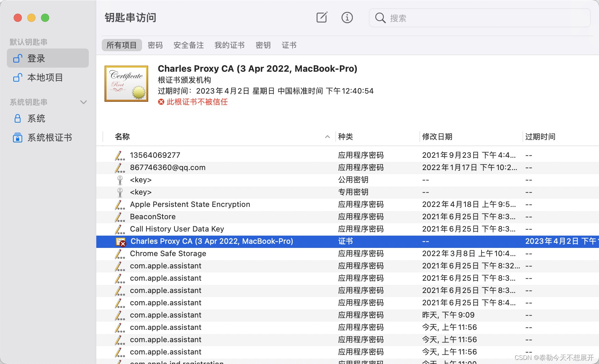The width and height of the screenshot is (599, 364).
Task: Collapse the 系统钥匙串 section chevron
Action: pyautogui.click(x=83, y=102)
